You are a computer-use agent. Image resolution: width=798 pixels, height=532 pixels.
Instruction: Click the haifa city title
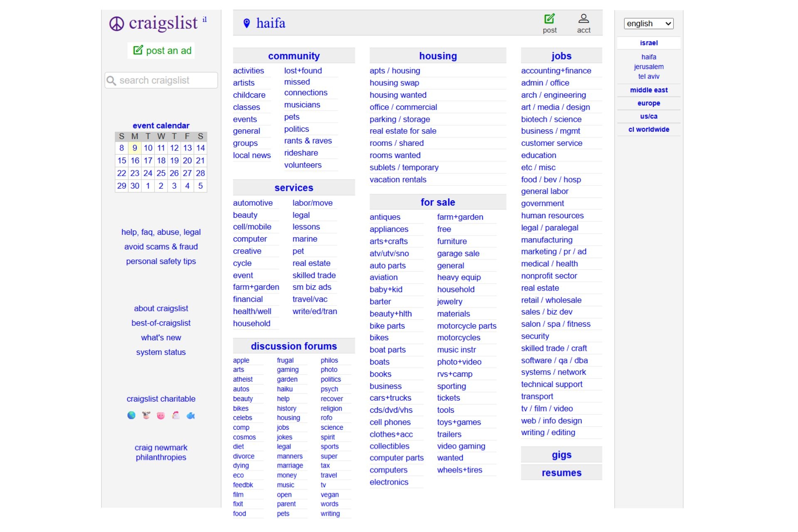click(271, 23)
